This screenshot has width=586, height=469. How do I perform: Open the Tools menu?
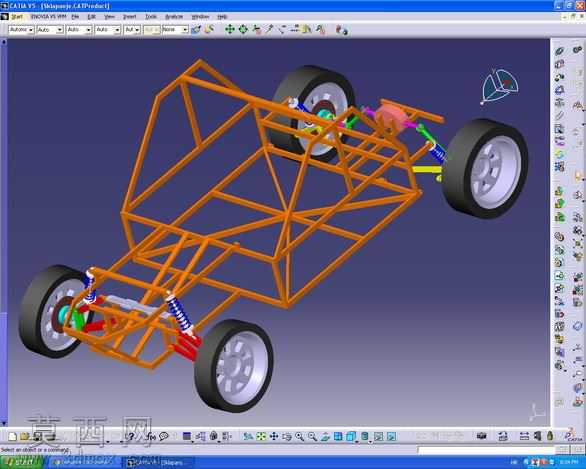pos(151,17)
